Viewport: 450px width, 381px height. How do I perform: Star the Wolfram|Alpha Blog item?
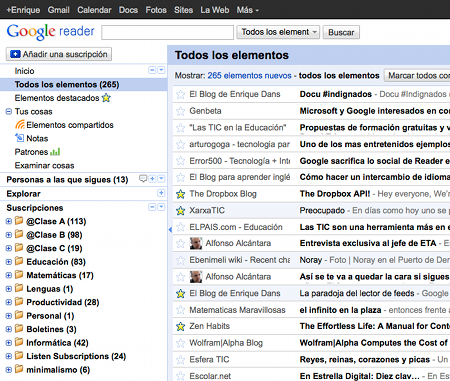180,343
